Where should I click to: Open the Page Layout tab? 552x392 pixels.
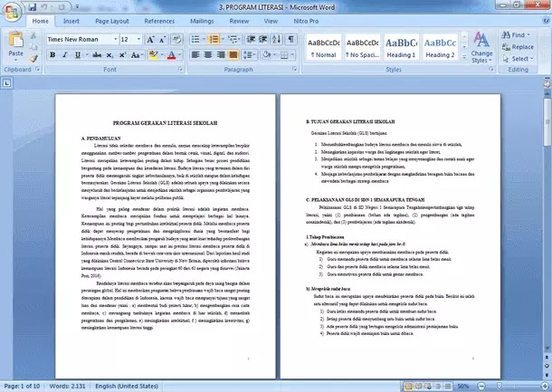(x=112, y=21)
